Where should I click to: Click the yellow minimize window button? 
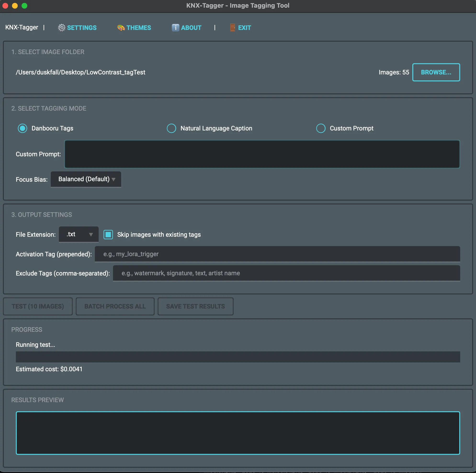click(15, 6)
